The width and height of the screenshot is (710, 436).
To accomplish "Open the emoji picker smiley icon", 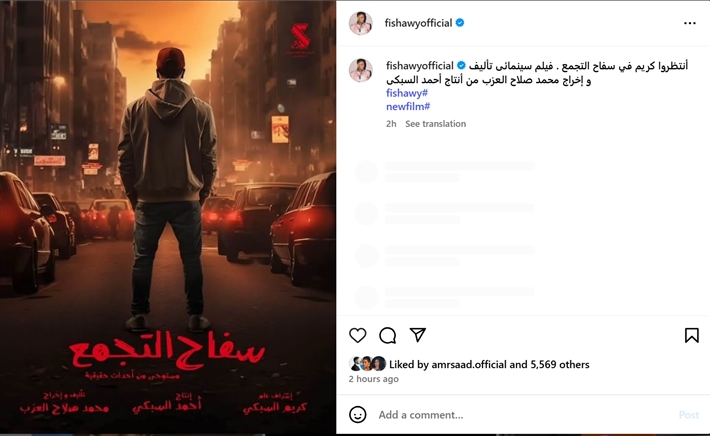I will (358, 415).
